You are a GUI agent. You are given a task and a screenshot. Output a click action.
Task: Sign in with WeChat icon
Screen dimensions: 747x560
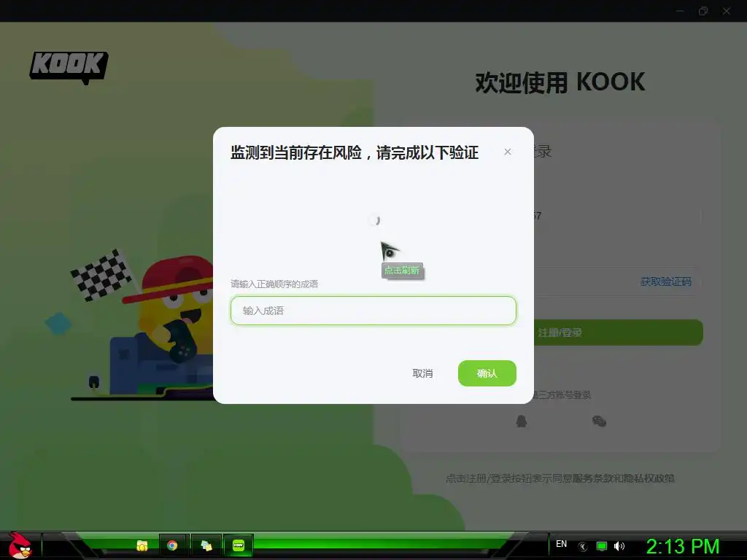599,421
